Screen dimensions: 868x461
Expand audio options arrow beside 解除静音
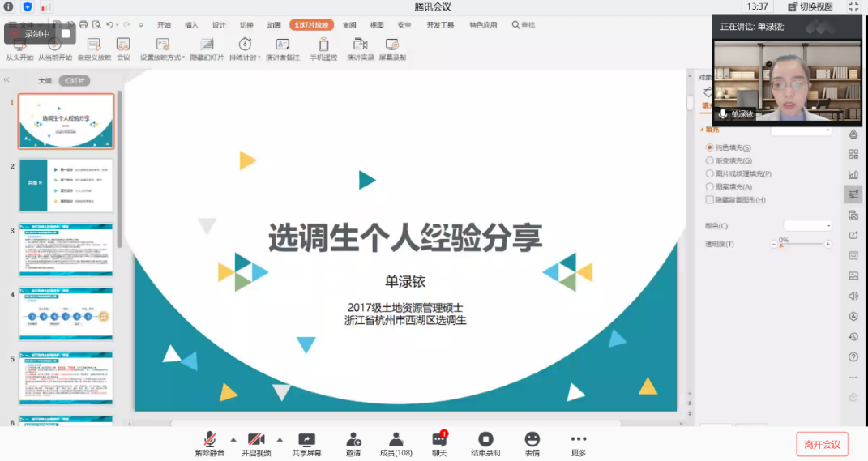click(233, 439)
